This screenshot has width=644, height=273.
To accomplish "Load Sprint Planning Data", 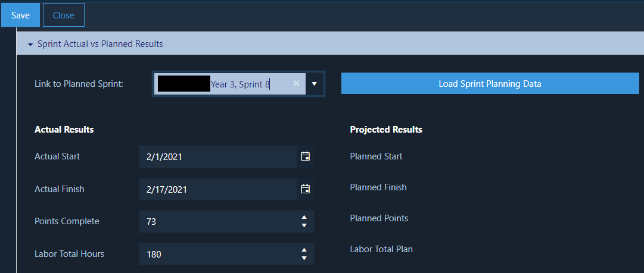I will pyautogui.click(x=490, y=84).
